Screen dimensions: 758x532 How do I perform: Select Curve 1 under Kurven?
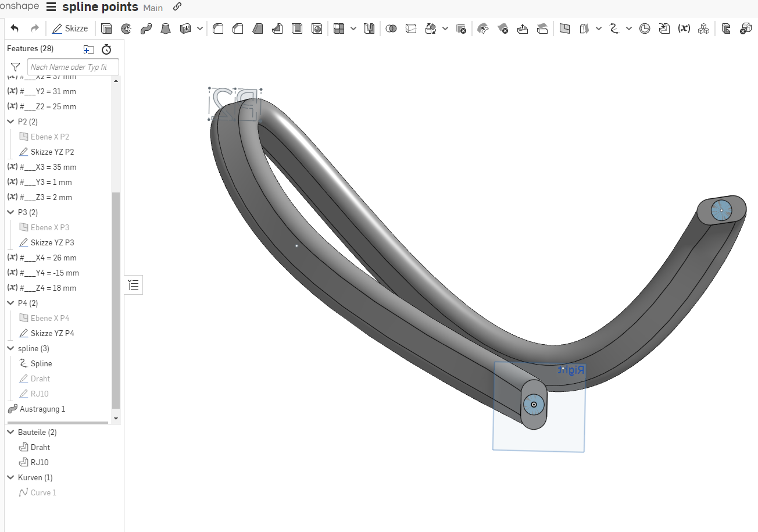click(x=44, y=492)
